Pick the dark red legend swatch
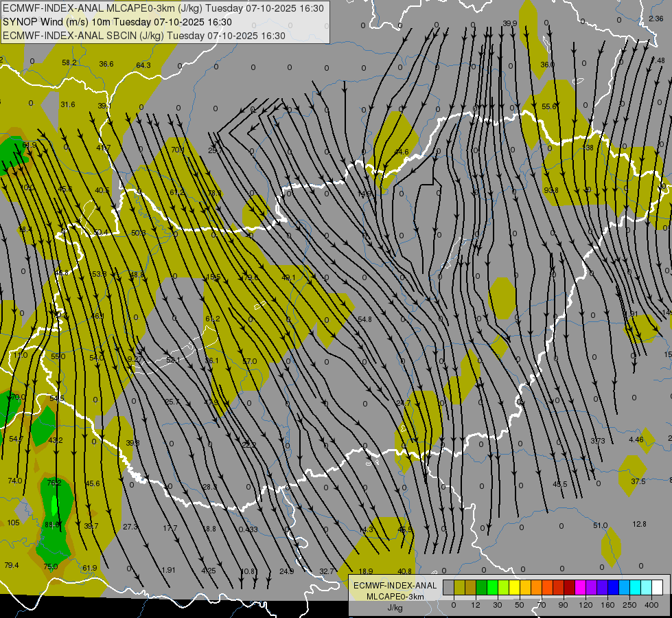Image resolution: width=672 pixels, height=618 pixels. [x=569, y=587]
